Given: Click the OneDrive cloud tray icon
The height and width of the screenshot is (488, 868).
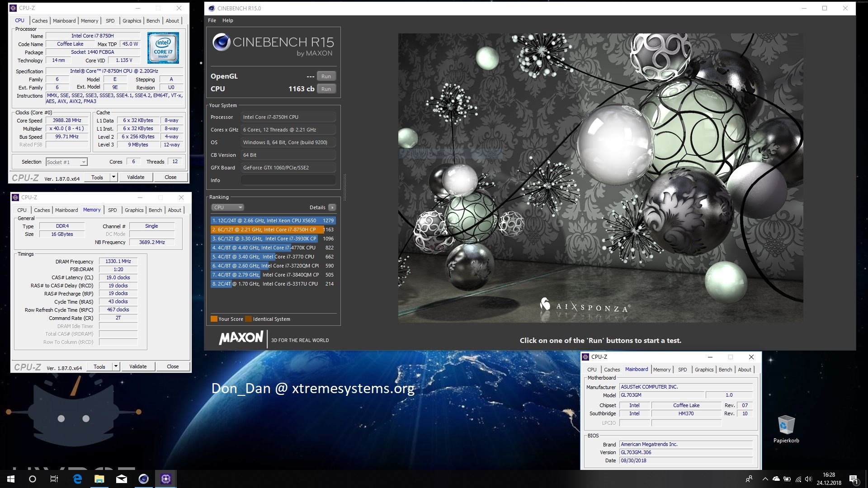Looking at the screenshot, I should pyautogui.click(x=776, y=479).
